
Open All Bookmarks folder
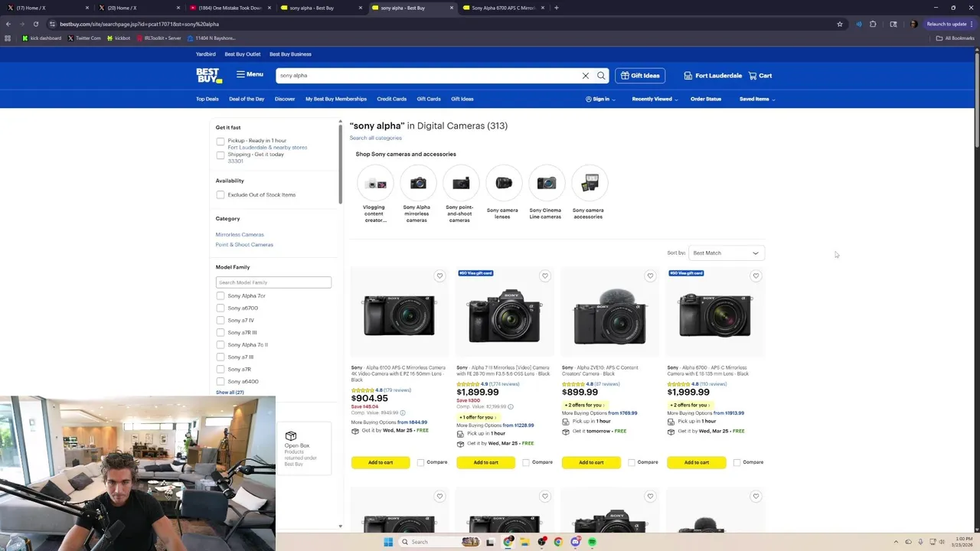955,38
